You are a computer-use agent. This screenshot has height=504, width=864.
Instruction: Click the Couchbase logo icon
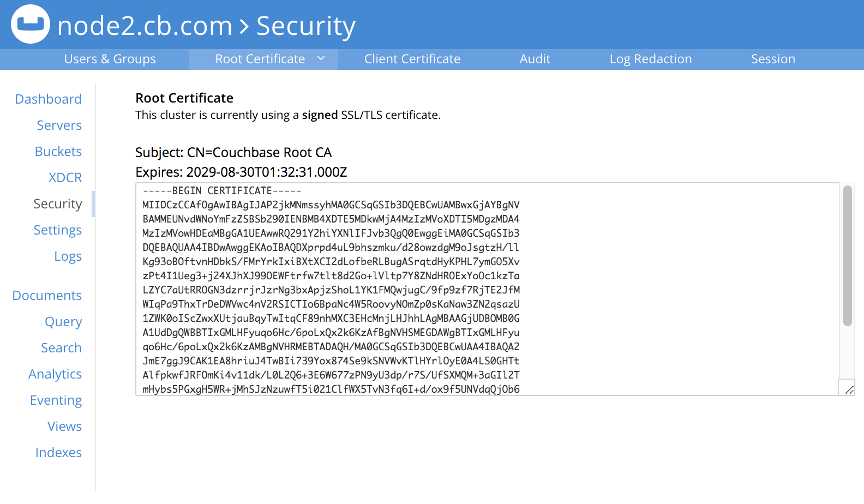[x=31, y=24]
